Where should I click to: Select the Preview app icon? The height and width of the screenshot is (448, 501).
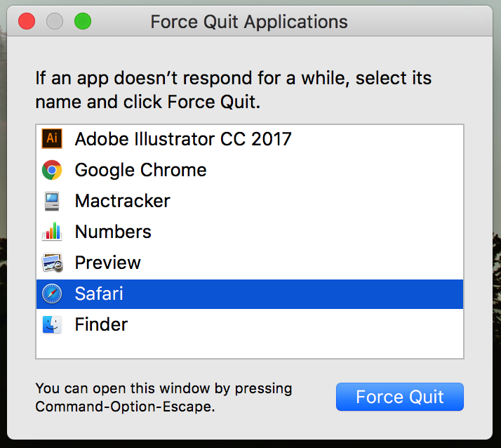point(53,263)
